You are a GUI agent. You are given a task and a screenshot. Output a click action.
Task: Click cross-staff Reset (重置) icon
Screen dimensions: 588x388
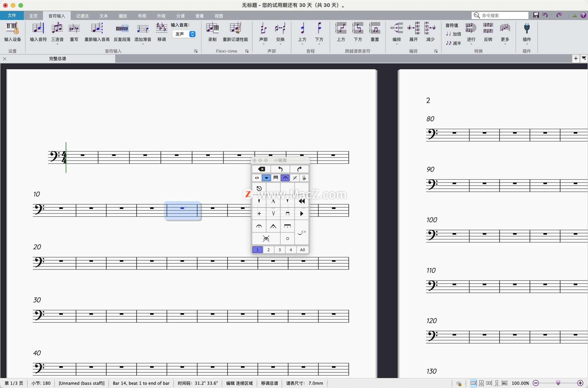[x=375, y=32]
